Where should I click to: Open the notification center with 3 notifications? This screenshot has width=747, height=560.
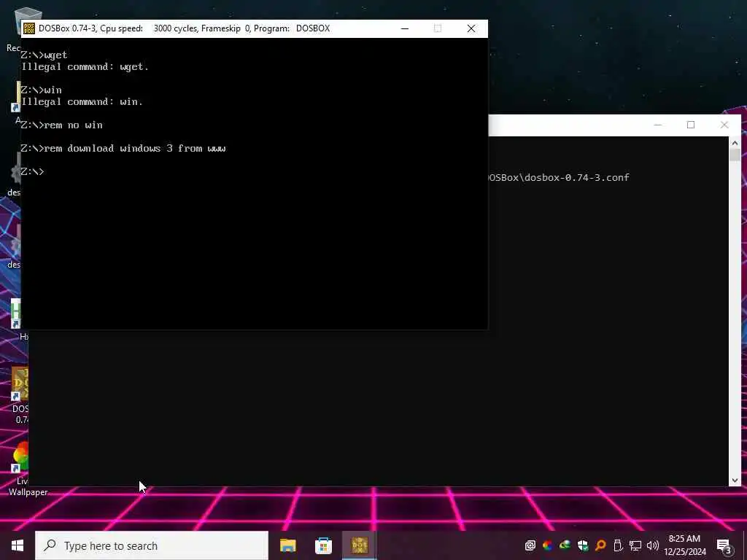(724, 546)
